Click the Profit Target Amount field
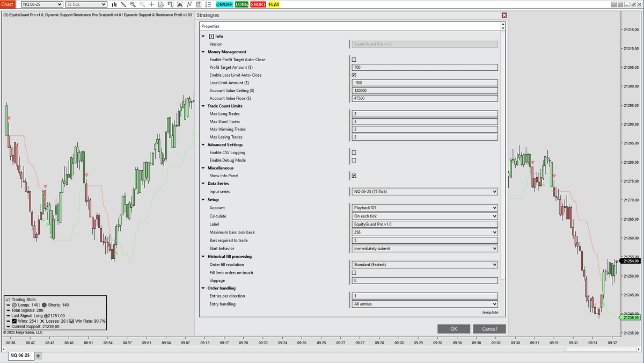Screen dimensions: 644x363 tap(425, 68)
